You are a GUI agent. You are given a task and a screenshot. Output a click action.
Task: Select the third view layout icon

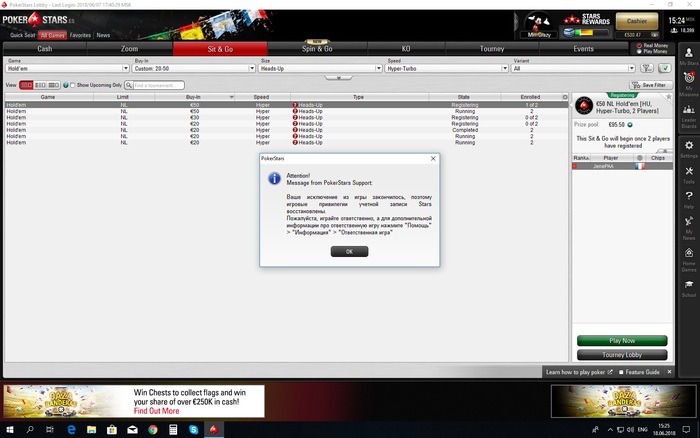53,85
